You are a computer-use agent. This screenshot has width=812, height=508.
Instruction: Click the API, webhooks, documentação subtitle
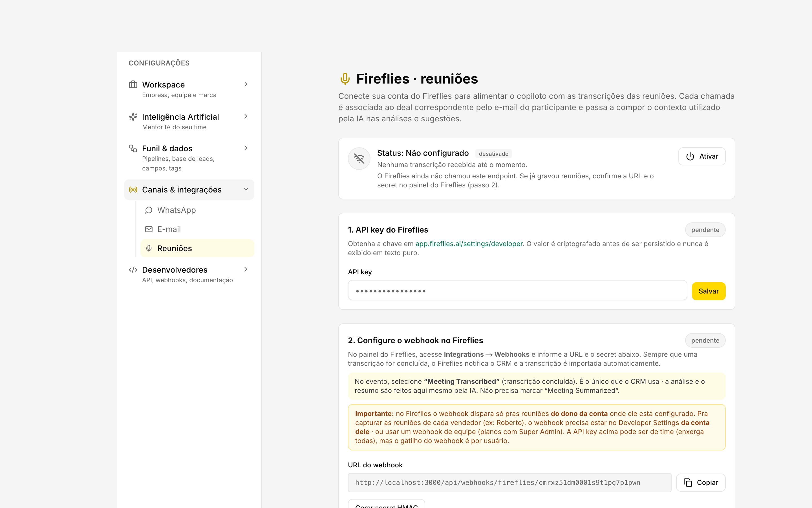[x=187, y=280]
